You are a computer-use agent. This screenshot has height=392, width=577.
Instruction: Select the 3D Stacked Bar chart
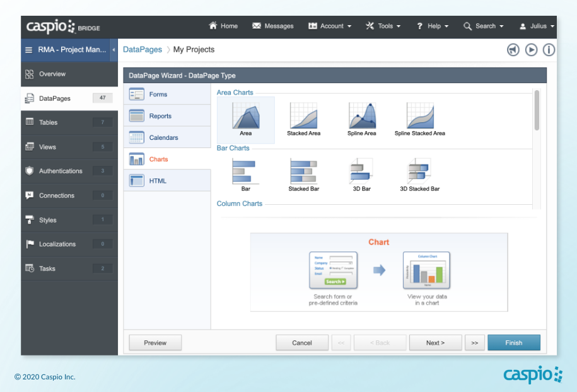pyautogui.click(x=420, y=171)
